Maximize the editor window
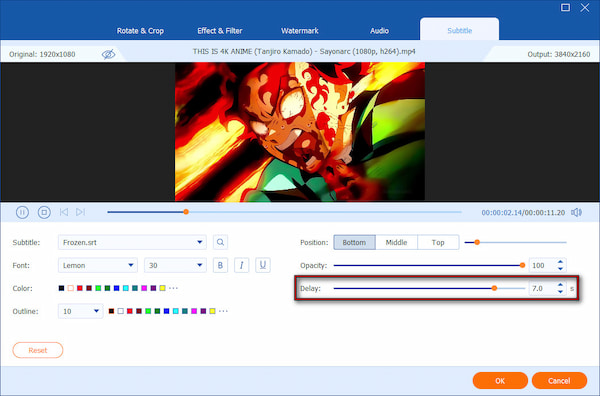This screenshot has width=600, height=396. (x=565, y=7)
